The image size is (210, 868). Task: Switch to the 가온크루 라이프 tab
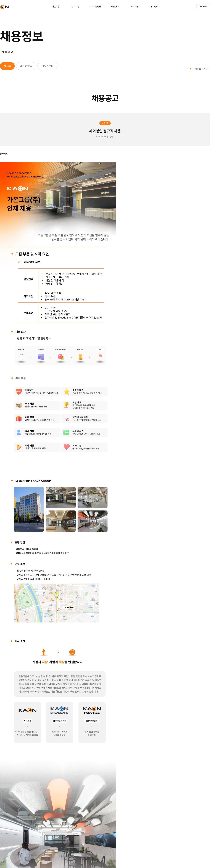(x=47, y=66)
